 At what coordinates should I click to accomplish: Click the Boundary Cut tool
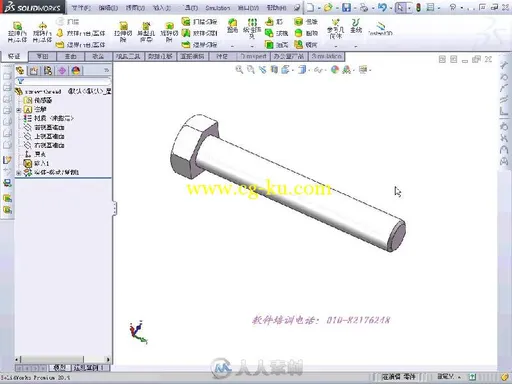200,44
